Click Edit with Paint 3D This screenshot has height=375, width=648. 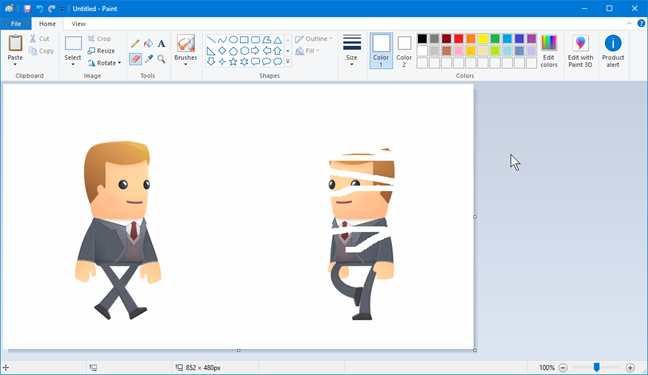coord(580,51)
